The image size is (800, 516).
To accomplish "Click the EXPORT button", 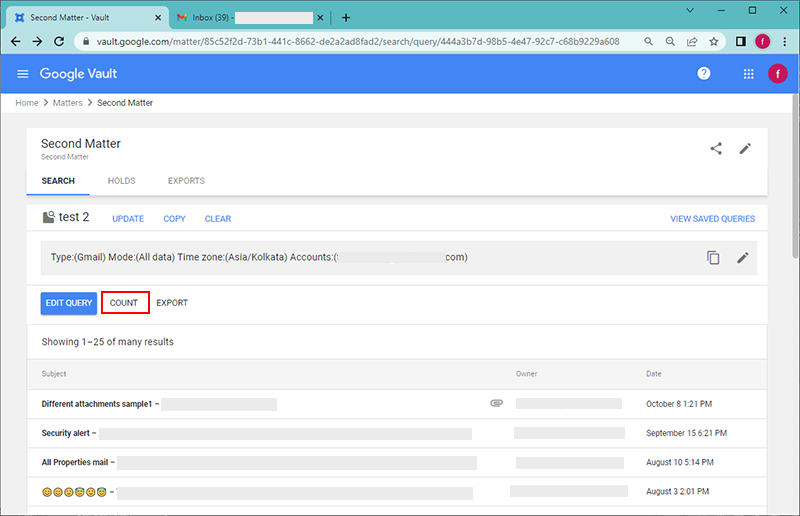I will pyautogui.click(x=172, y=303).
